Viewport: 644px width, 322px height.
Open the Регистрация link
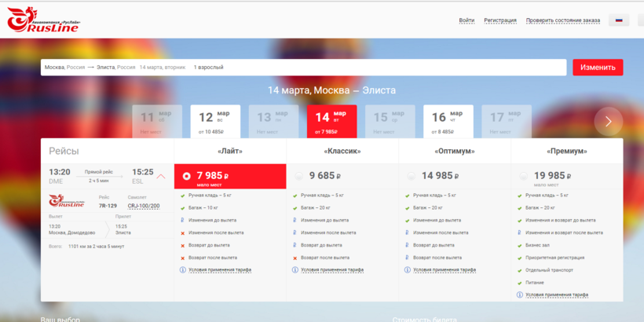[500, 20]
